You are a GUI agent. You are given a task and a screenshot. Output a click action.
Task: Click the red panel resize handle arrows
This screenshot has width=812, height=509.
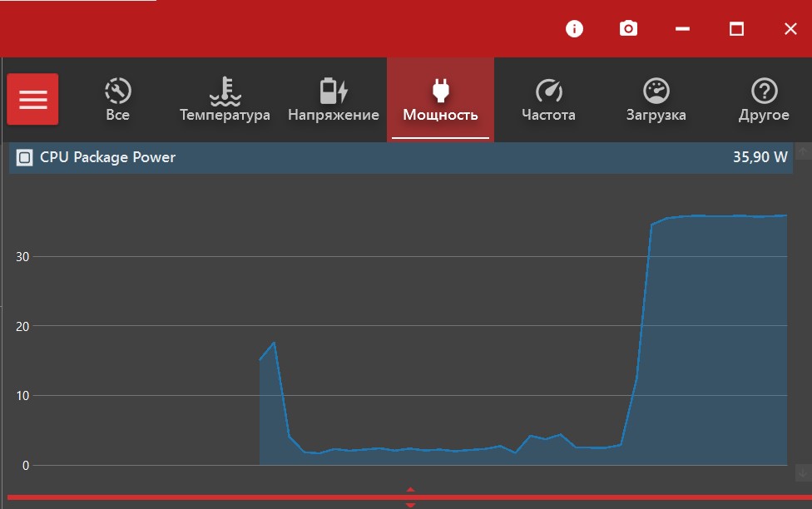[410, 497]
